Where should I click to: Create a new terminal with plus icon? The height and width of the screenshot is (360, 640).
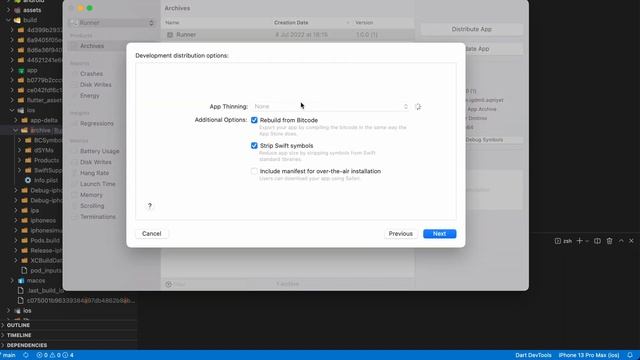pyautogui.click(x=579, y=241)
